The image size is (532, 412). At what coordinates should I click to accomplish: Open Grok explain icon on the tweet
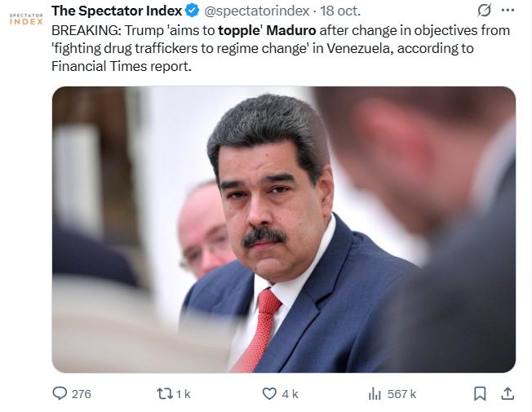click(x=484, y=11)
